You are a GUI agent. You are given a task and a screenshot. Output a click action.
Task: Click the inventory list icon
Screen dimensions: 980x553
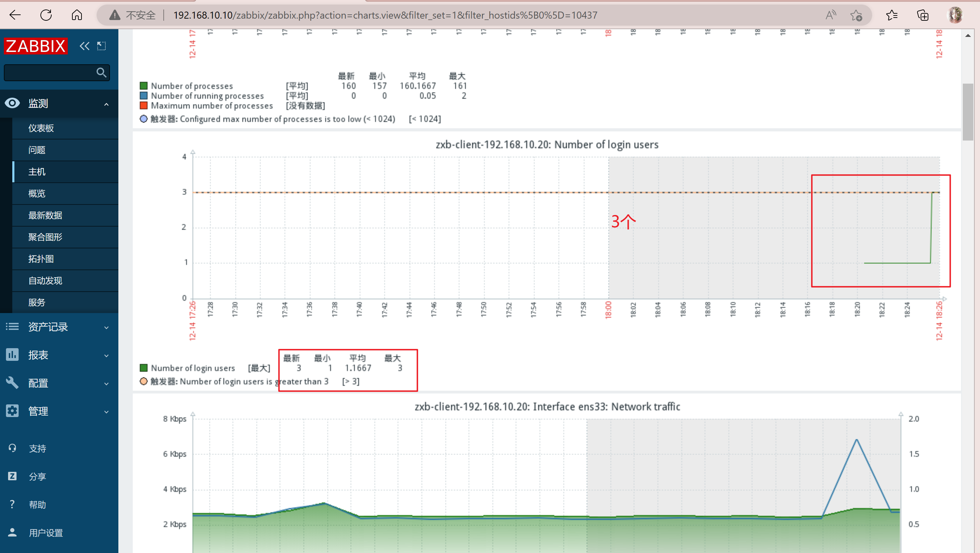(x=12, y=326)
